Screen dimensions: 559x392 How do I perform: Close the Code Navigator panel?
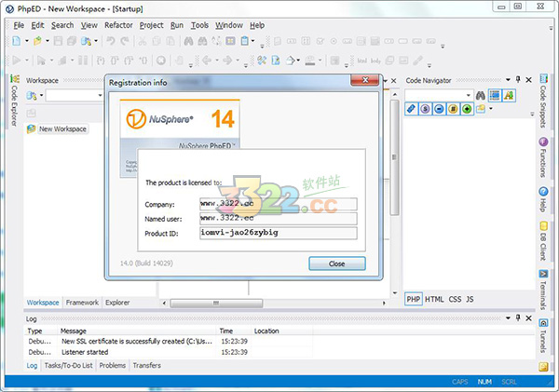click(528, 80)
